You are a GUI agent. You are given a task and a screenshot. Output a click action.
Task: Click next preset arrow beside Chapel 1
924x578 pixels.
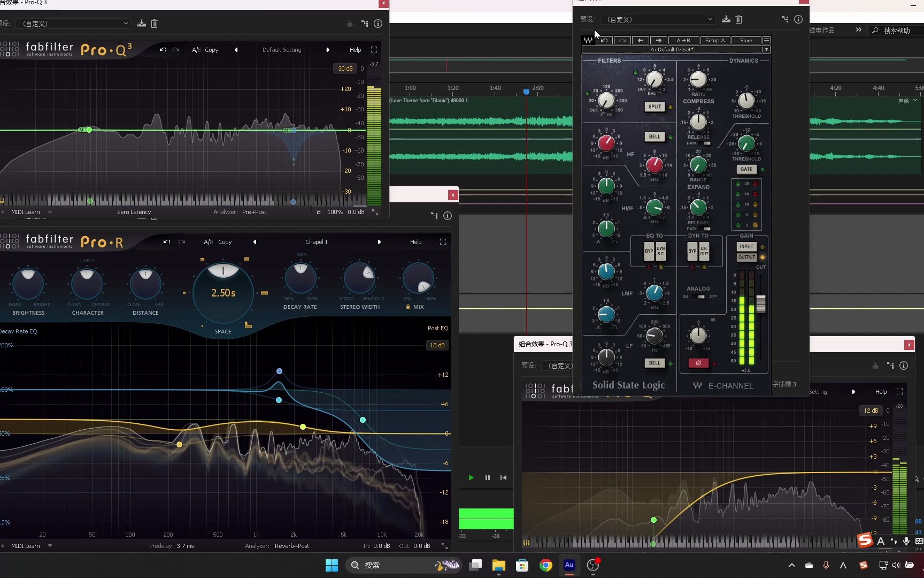379,242
